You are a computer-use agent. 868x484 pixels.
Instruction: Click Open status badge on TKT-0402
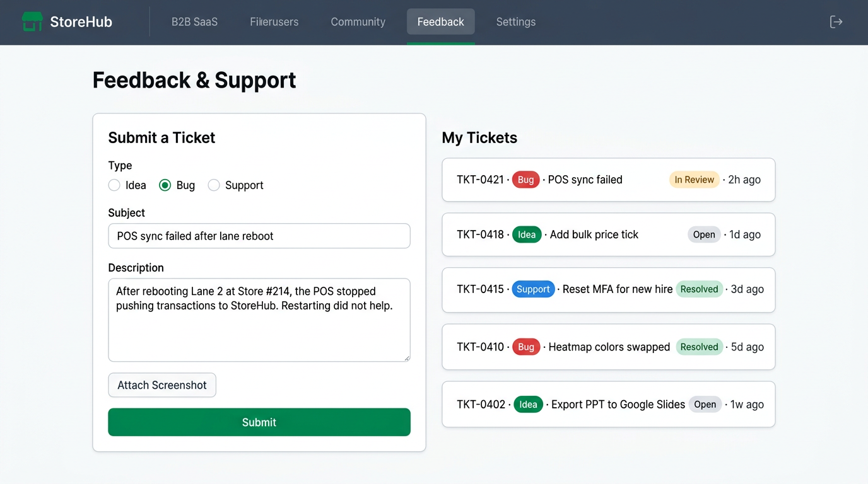[x=705, y=405]
